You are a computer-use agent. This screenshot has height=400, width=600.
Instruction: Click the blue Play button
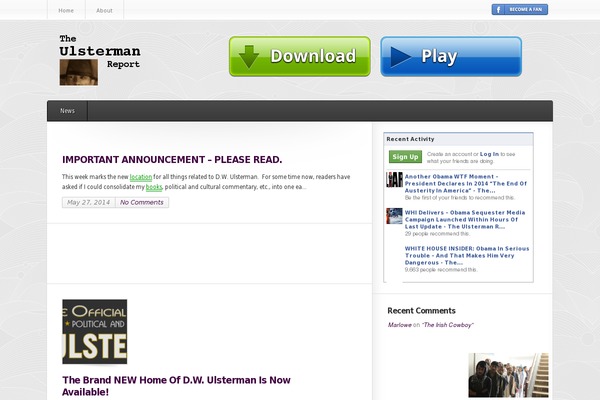(451, 56)
